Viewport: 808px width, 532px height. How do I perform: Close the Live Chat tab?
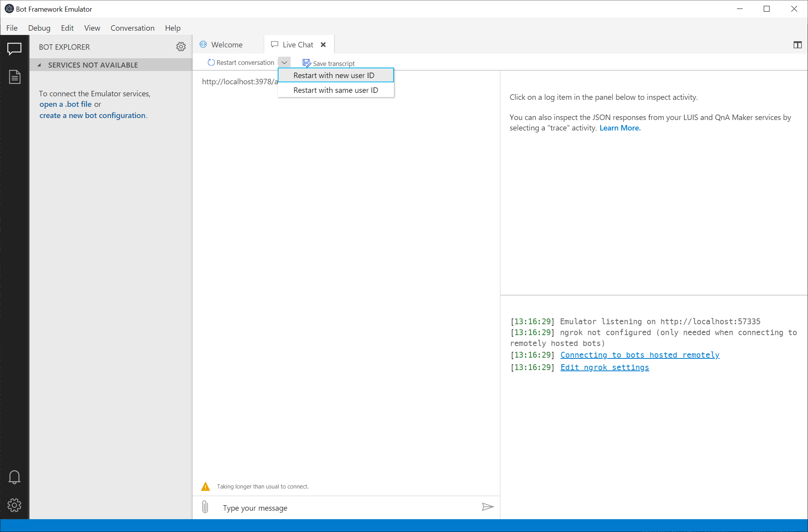[323, 45]
